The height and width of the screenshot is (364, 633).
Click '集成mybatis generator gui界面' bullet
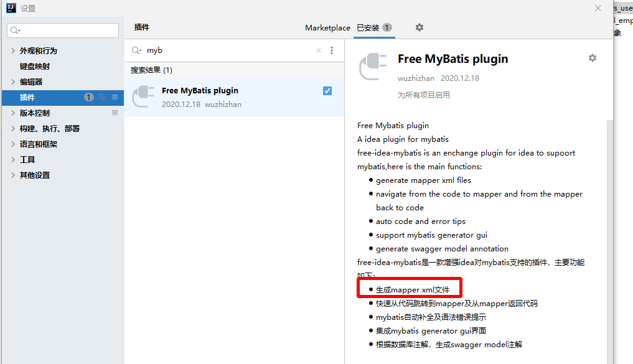(431, 331)
